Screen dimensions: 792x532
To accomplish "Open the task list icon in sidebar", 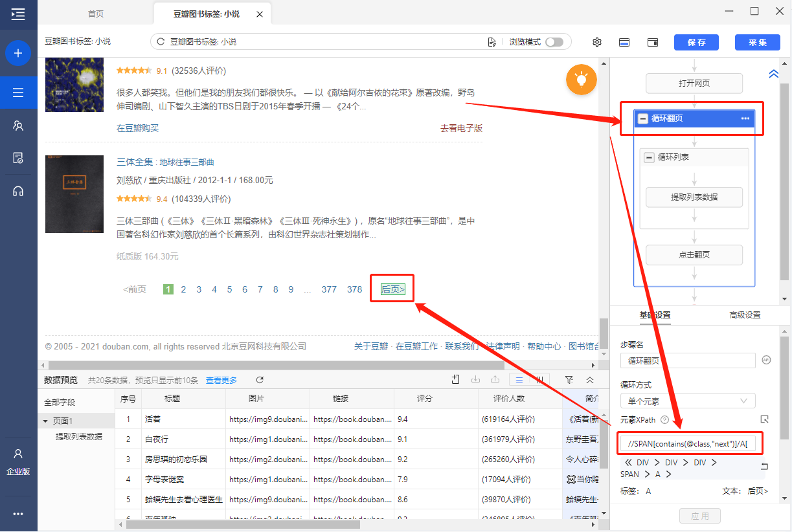I will (18, 93).
